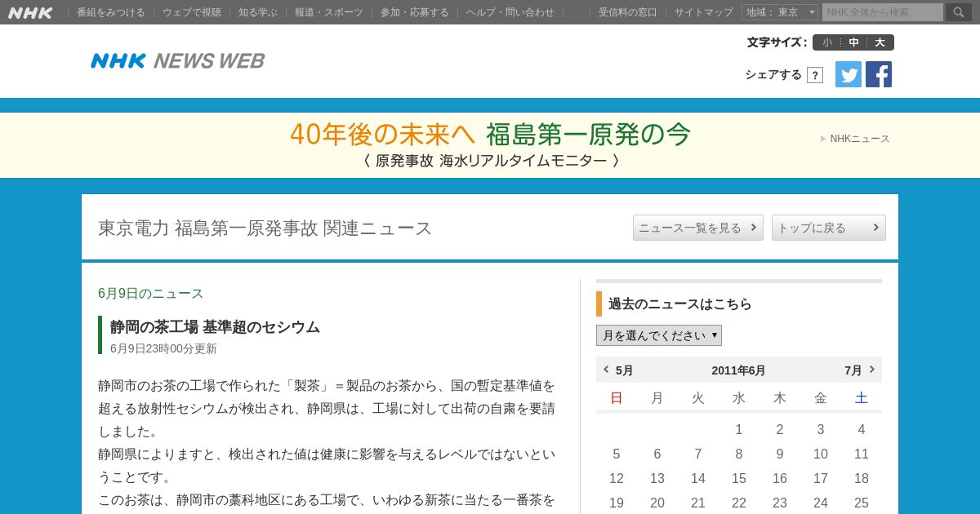Go to next month arrow near 7月

[872, 370]
